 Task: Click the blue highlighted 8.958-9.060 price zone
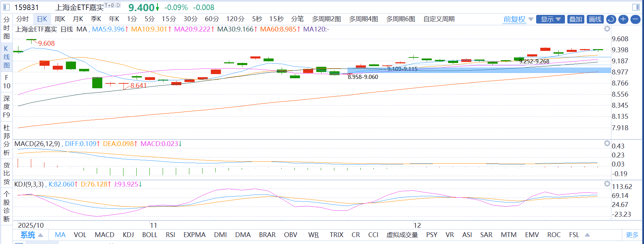click(479, 70)
